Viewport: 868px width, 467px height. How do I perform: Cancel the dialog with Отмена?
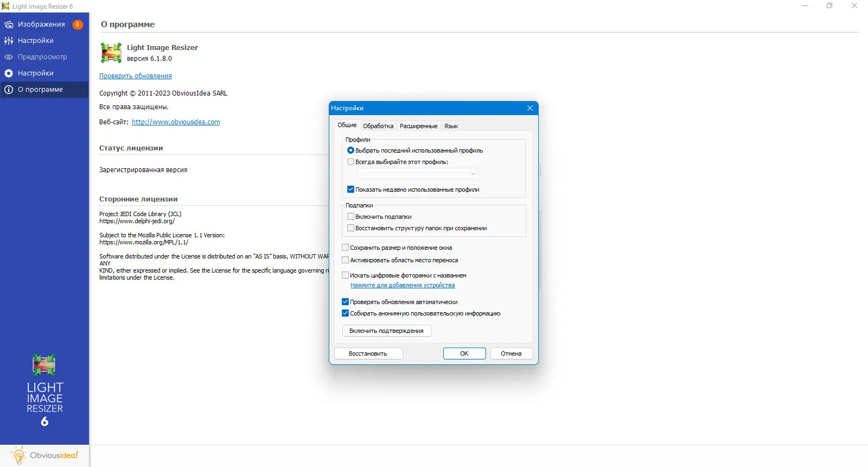tap(512, 354)
